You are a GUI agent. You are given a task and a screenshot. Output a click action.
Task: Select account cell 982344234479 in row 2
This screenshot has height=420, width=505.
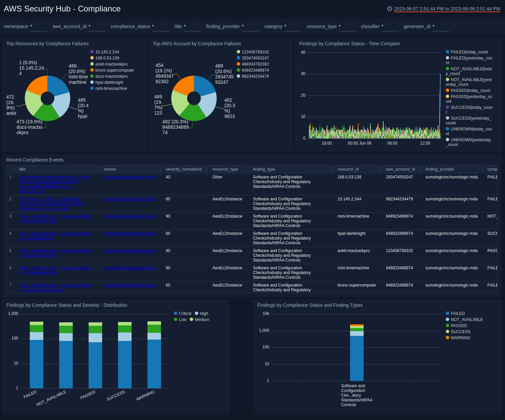(399, 199)
